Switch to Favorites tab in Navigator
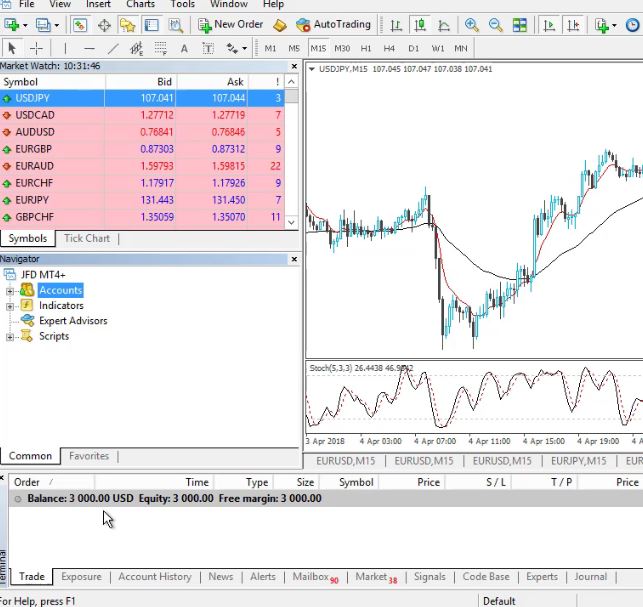 [89, 456]
